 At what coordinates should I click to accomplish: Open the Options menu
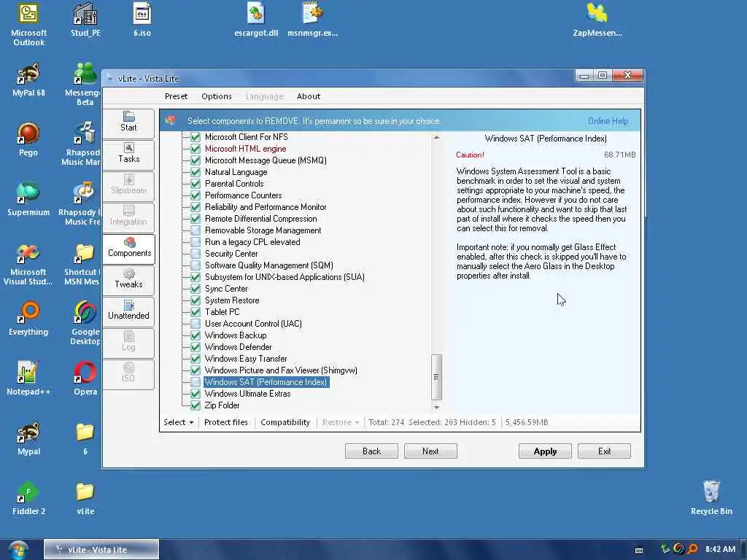coord(217,96)
